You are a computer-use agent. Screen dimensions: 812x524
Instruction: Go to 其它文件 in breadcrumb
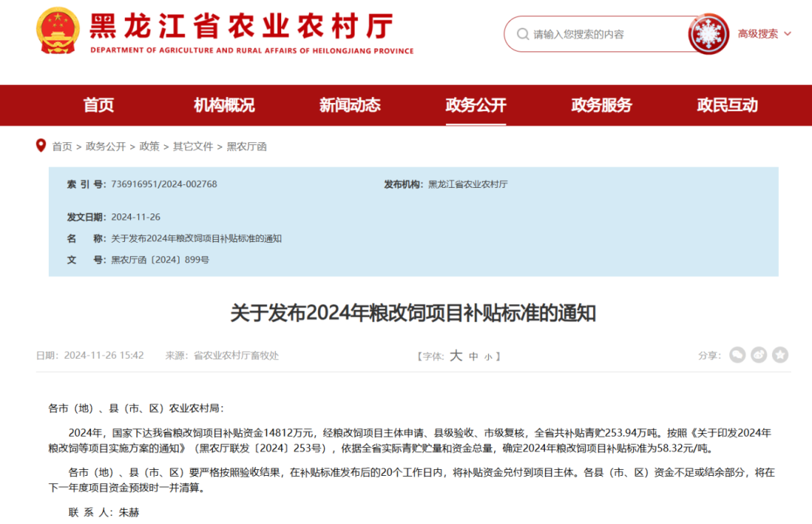193,147
